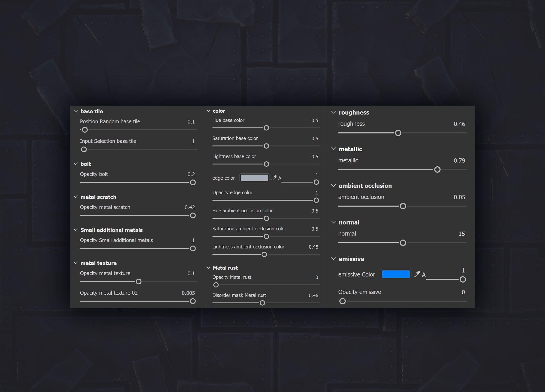545x392 pixels.
Task: Click the roughness value 0.46
Action: click(x=459, y=124)
